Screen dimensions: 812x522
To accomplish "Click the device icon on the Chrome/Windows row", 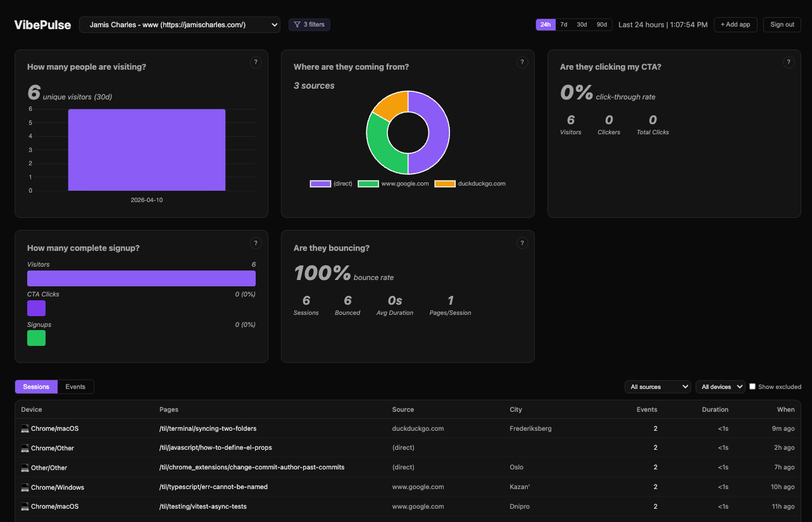I will [x=23, y=487].
